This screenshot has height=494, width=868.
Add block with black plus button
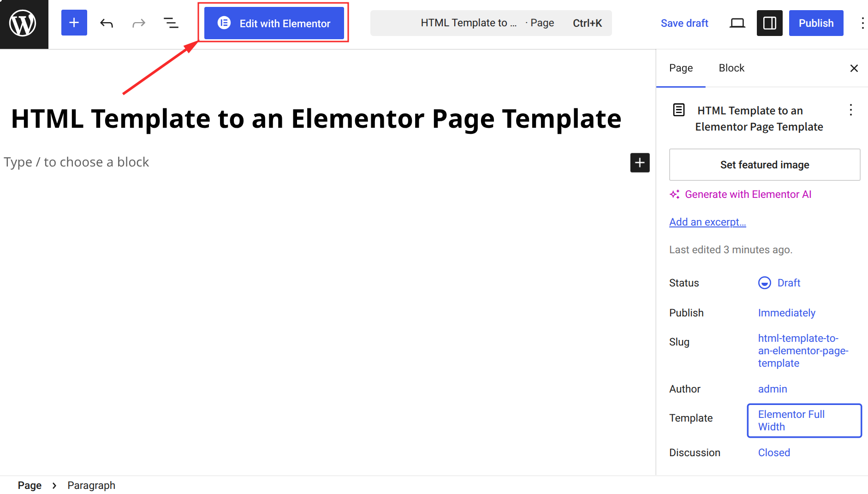click(x=640, y=162)
